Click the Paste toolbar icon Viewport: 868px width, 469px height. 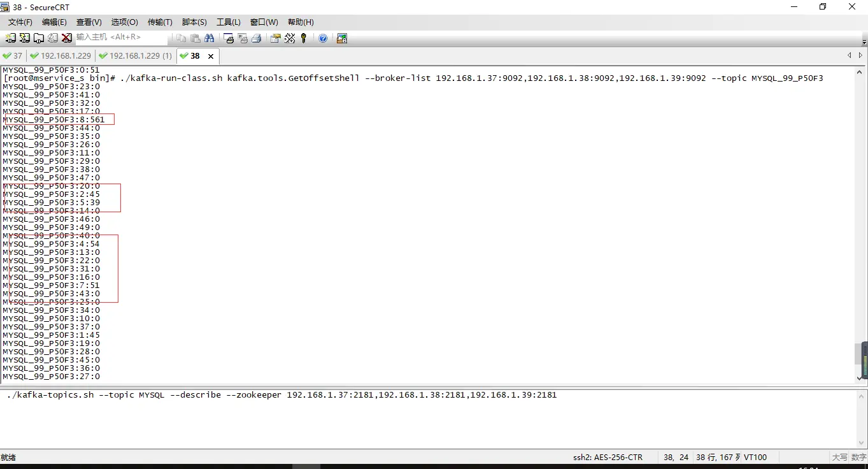[x=196, y=38]
